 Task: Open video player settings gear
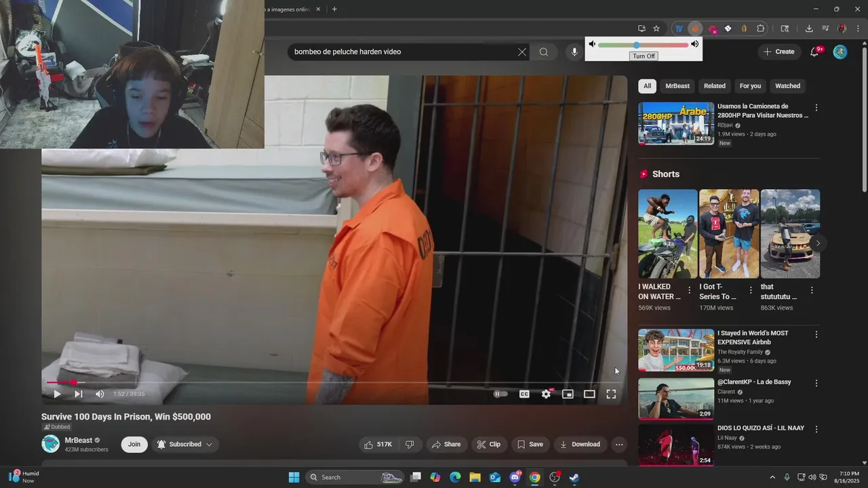[546, 394]
